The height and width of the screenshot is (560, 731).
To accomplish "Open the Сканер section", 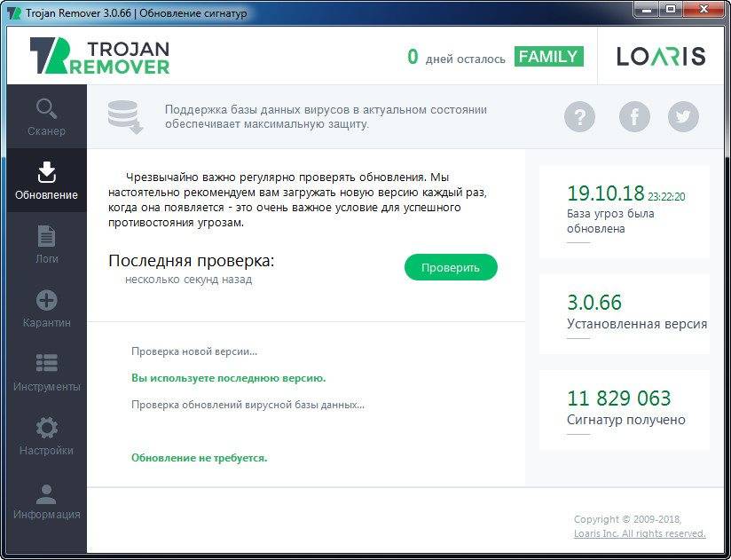I will (x=47, y=116).
